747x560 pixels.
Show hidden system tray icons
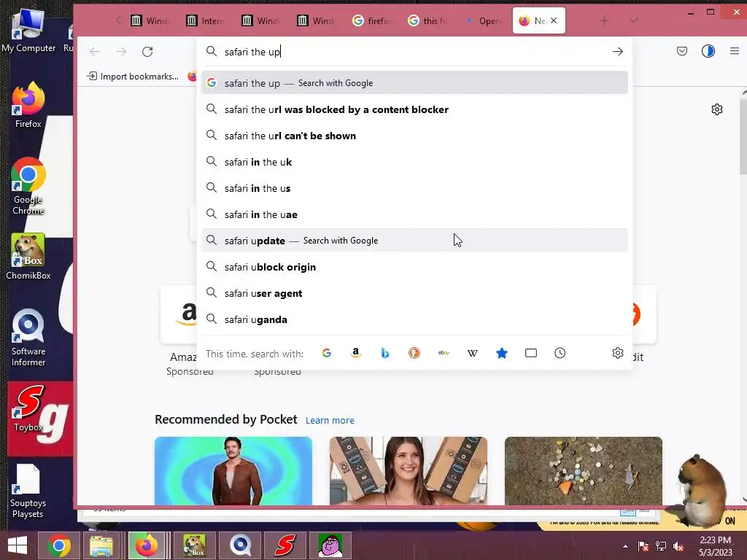(x=625, y=546)
